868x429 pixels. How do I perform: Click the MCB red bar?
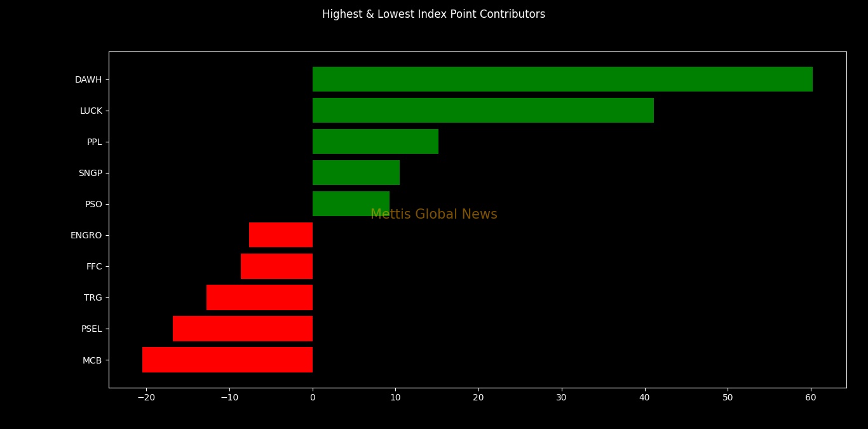(227, 360)
